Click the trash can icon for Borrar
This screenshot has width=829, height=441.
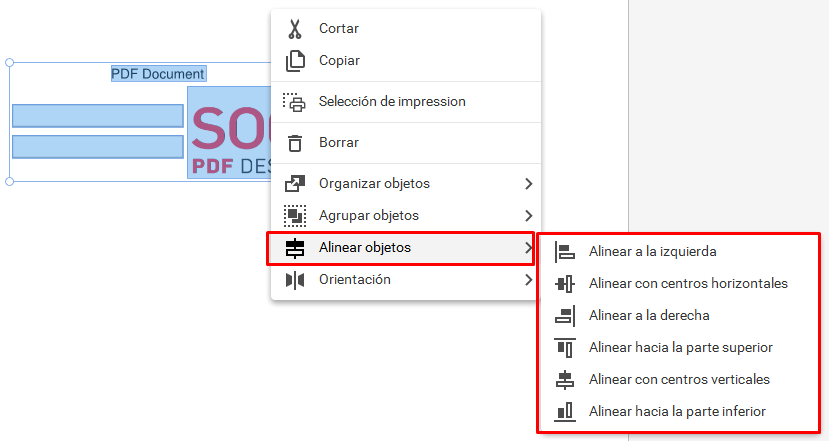pos(295,143)
